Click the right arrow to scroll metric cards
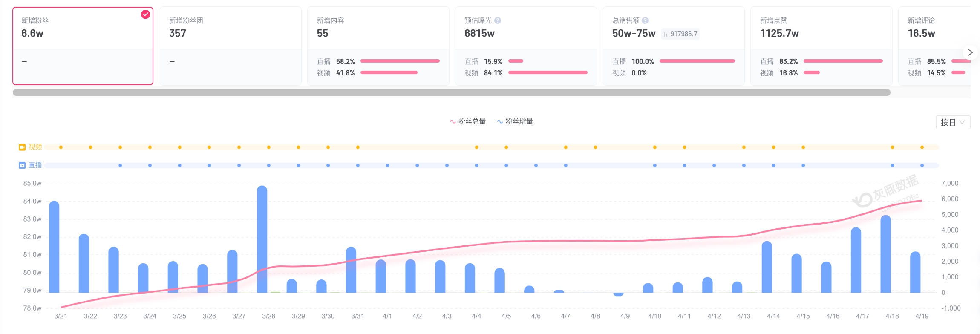 pos(970,52)
